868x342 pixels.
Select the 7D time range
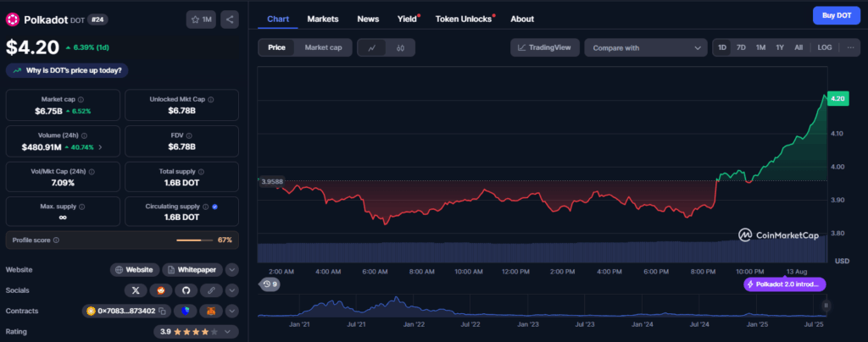click(741, 47)
